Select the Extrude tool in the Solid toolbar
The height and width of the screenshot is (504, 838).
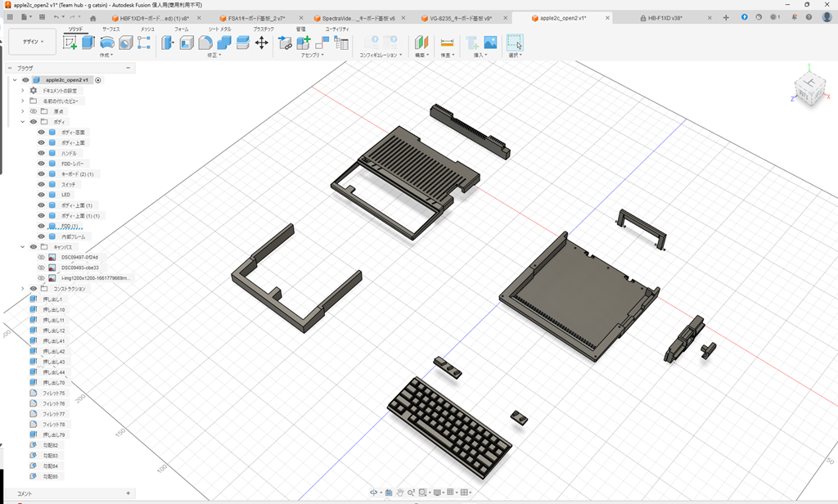pyautogui.click(x=88, y=43)
